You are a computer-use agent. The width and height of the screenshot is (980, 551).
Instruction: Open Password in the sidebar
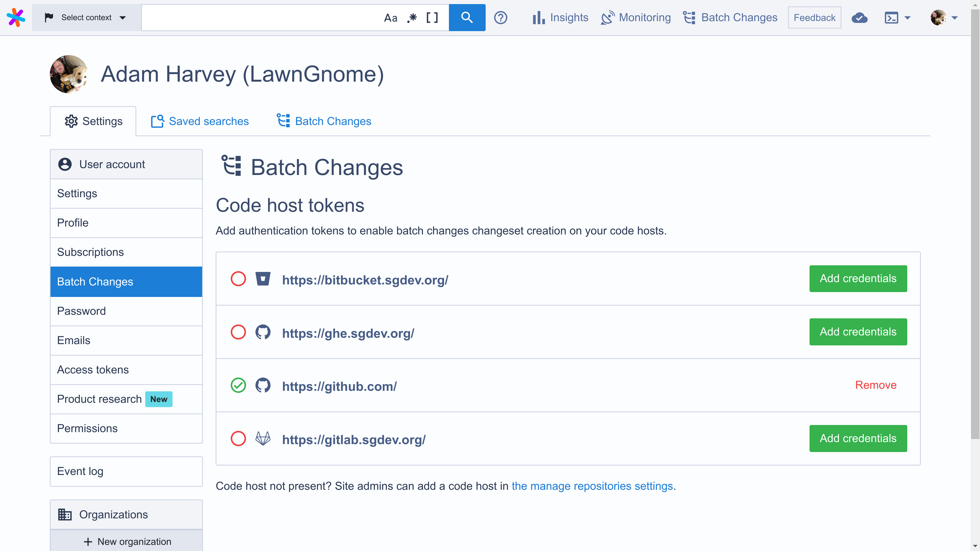(126, 311)
